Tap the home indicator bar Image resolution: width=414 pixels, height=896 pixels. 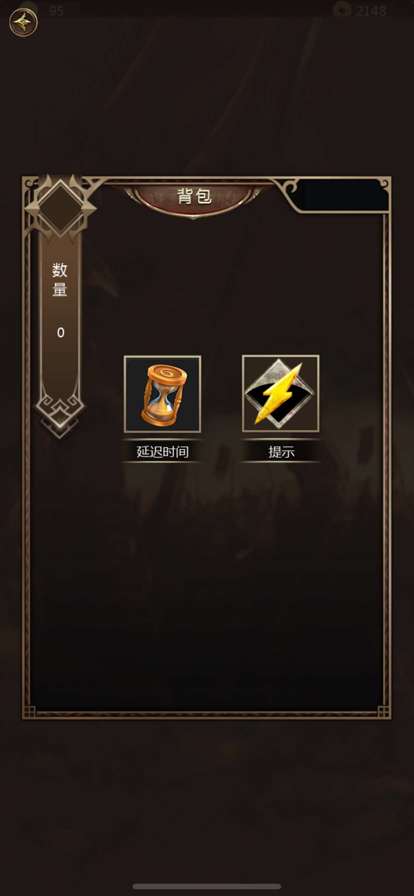pos(207,886)
